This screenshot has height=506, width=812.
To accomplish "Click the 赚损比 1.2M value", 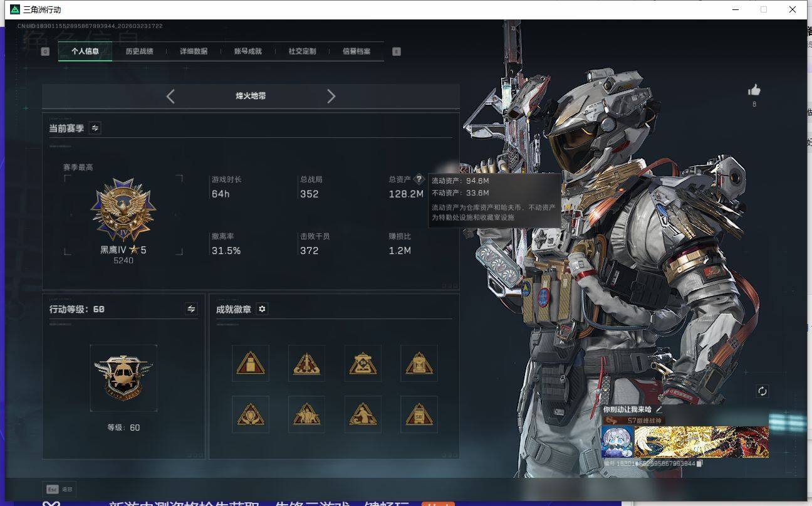I will pos(400,251).
